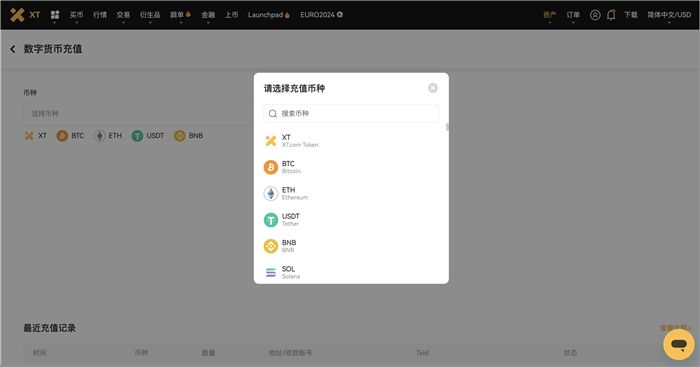Click the Solana subtitle text
Image resolution: width=700 pixels, height=367 pixels.
pyautogui.click(x=291, y=276)
